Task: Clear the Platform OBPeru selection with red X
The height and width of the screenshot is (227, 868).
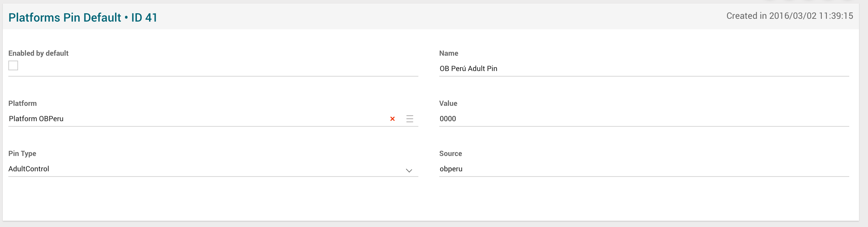Action: (x=392, y=119)
